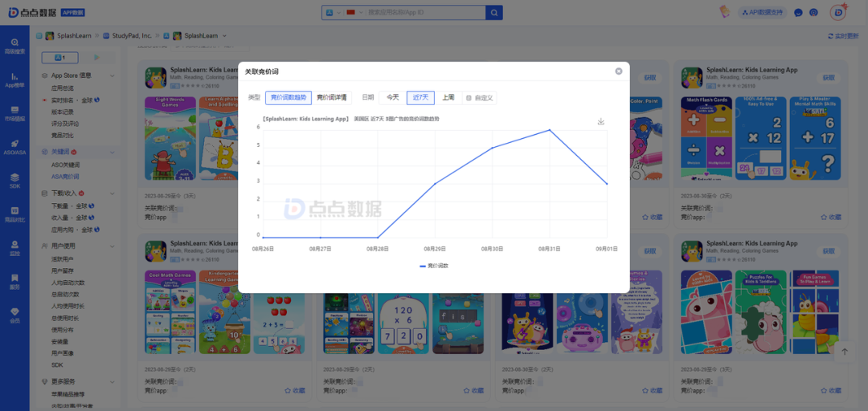The height and width of the screenshot is (411, 868).
Task: Open the SDK sidebar icon
Action: (x=14, y=181)
